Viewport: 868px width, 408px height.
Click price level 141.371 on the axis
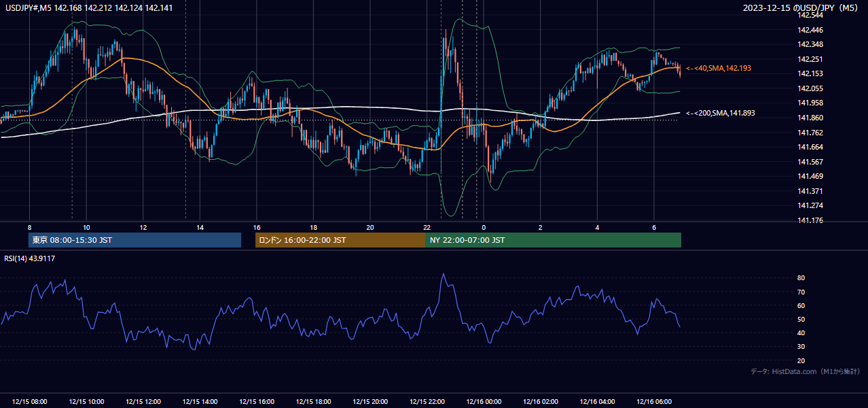pos(810,191)
